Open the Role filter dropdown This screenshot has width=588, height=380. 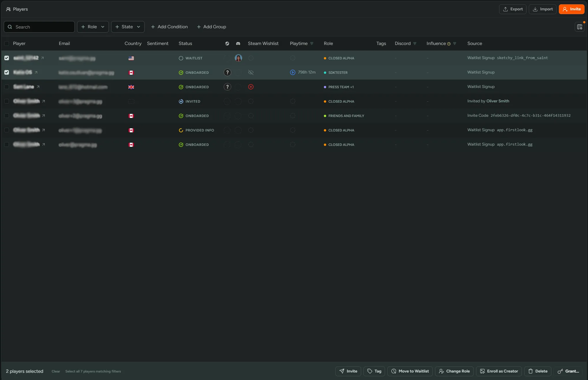click(x=93, y=27)
